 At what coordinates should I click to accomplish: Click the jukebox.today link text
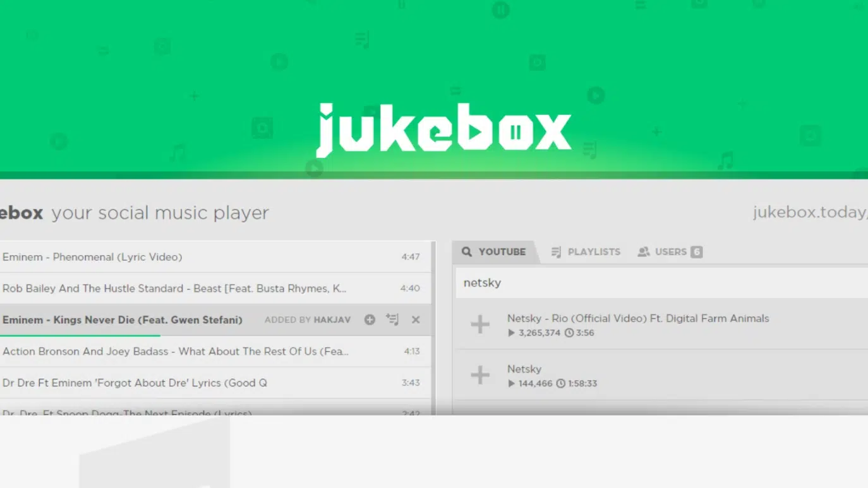click(x=809, y=213)
